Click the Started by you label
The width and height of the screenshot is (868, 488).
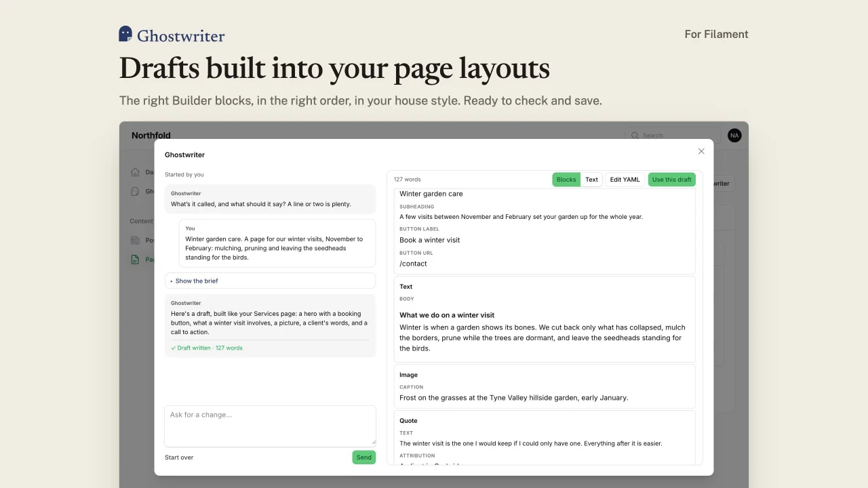click(x=184, y=174)
